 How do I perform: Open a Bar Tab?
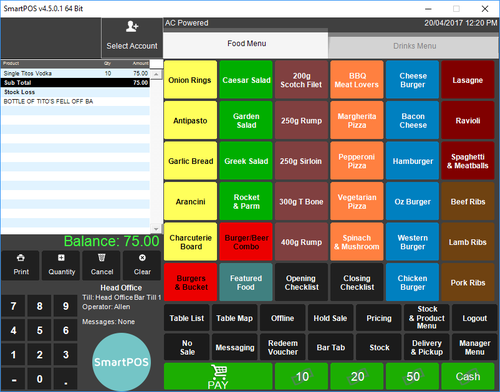coord(330,347)
